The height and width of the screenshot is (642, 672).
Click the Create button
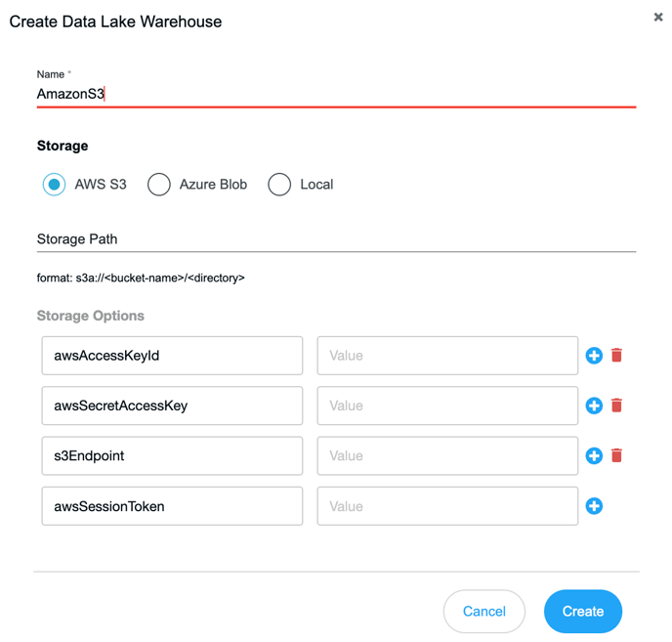coord(583,611)
